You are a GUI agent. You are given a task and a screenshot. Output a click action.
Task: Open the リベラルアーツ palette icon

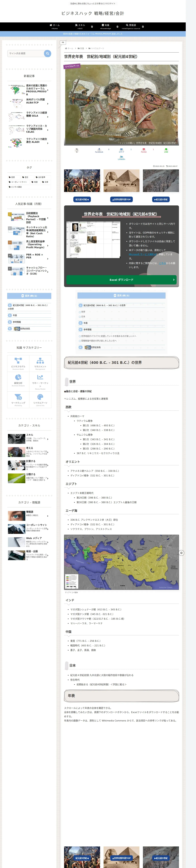point(40,397)
